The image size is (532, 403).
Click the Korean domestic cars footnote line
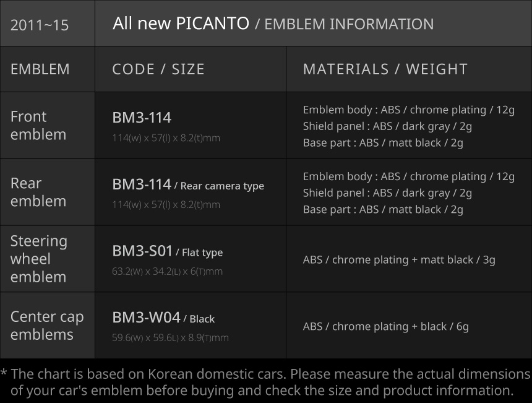click(270, 374)
